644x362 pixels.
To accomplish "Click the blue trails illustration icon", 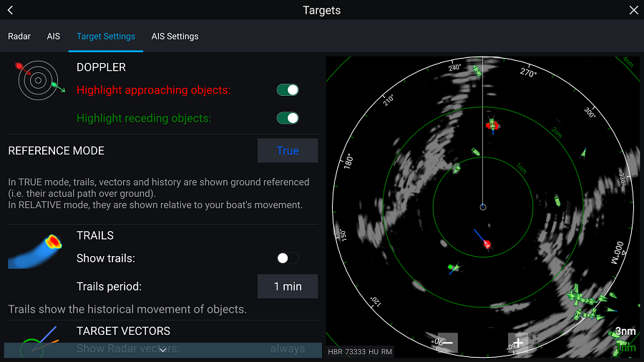I will click(36, 250).
